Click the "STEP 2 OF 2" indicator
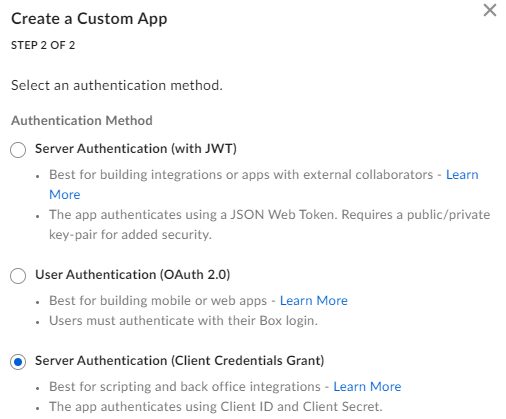Screen dimensions: 506x419 point(43,45)
